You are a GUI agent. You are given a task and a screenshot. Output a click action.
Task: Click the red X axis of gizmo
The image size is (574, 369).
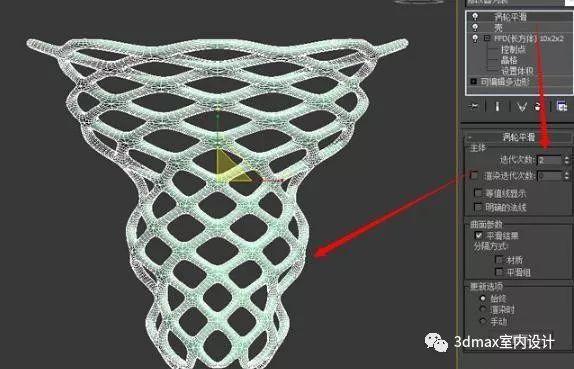coord(269,180)
